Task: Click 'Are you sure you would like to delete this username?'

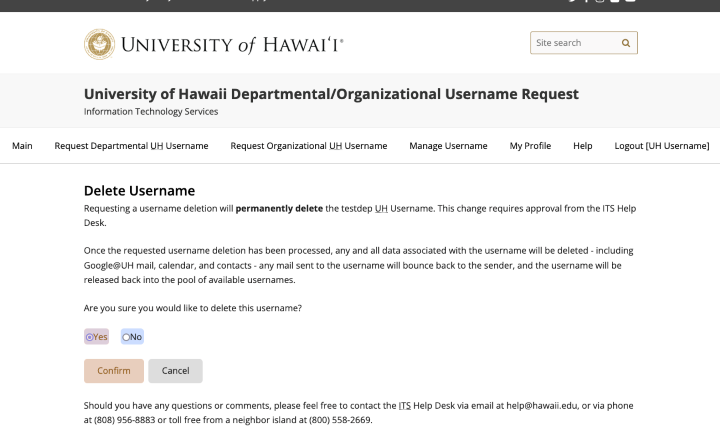Action: (193, 308)
